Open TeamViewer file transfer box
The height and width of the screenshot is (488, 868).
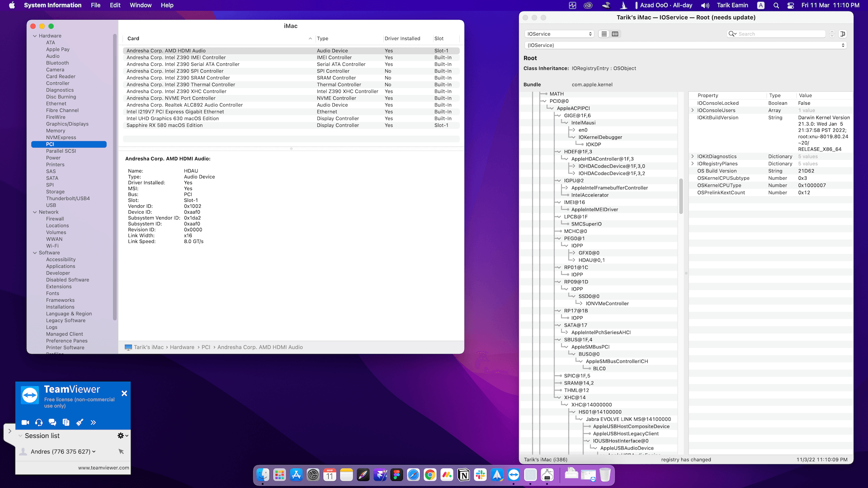pos(66,422)
